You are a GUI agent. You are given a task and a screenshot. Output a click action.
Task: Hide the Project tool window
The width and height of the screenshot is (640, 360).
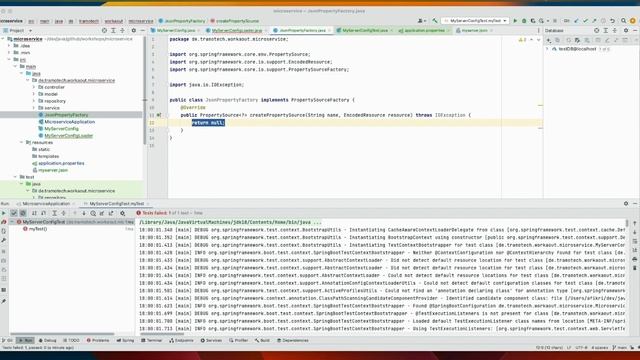[142, 31]
